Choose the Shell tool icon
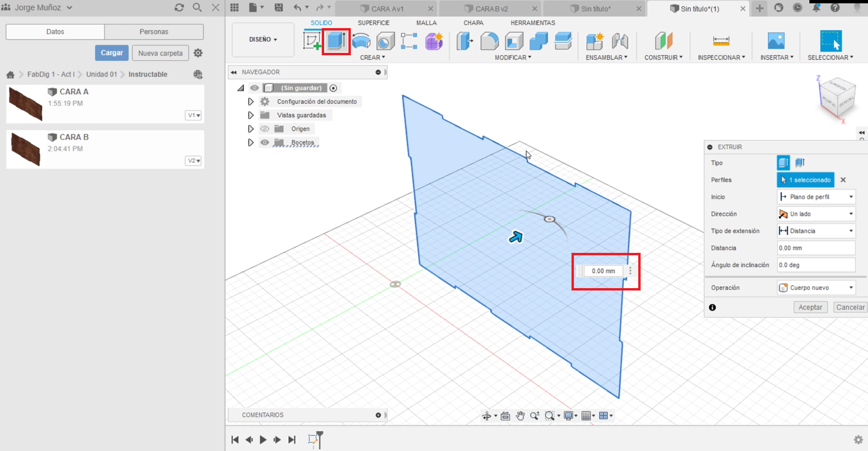Image resolution: width=868 pixels, height=451 pixels. pos(514,41)
